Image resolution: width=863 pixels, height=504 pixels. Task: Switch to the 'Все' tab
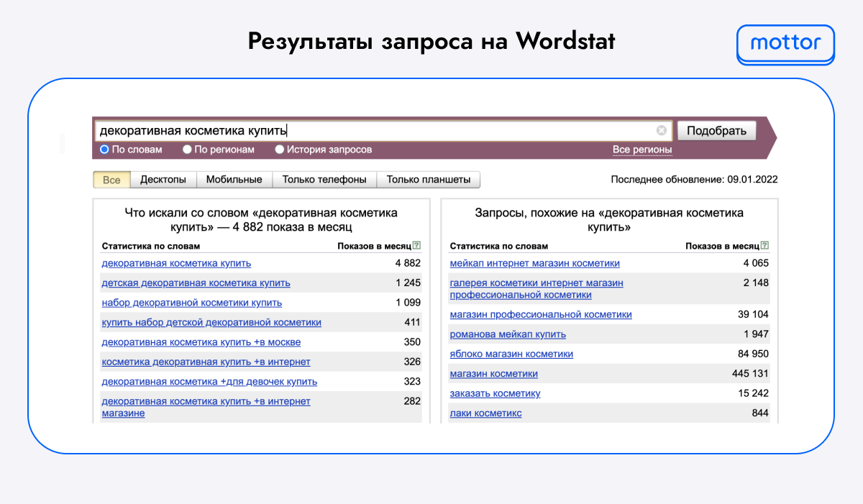(x=111, y=180)
